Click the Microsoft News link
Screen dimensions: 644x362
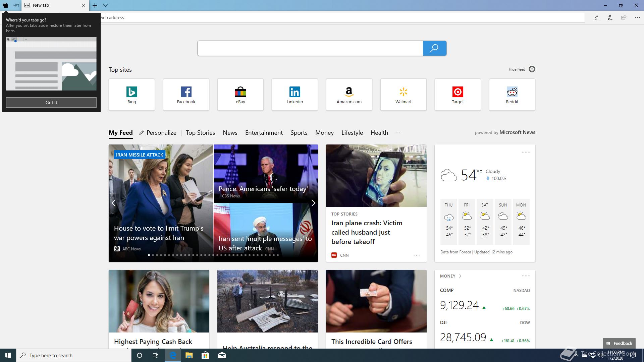coord(517,132)
